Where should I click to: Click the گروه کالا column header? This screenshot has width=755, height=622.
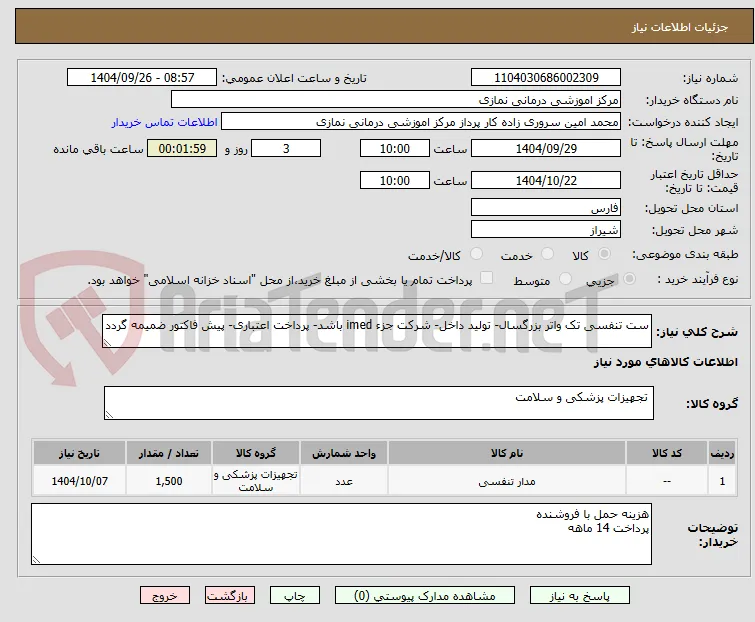[256, 453]
